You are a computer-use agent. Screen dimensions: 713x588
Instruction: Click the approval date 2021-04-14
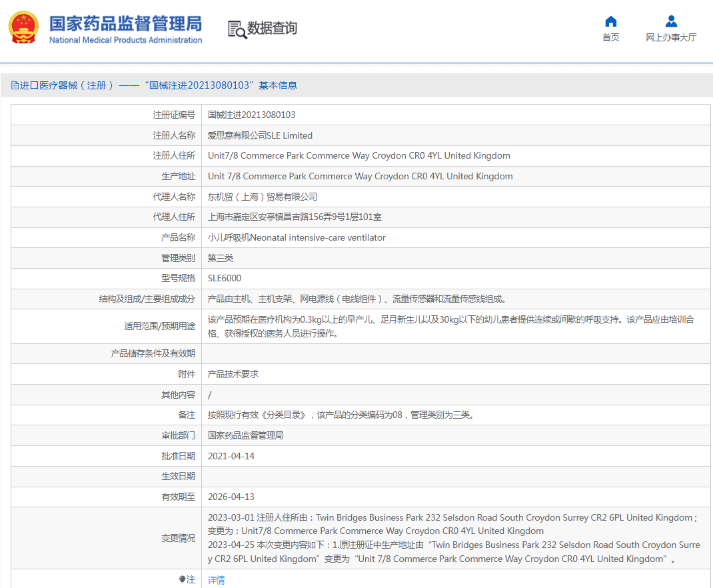(231, 456)
